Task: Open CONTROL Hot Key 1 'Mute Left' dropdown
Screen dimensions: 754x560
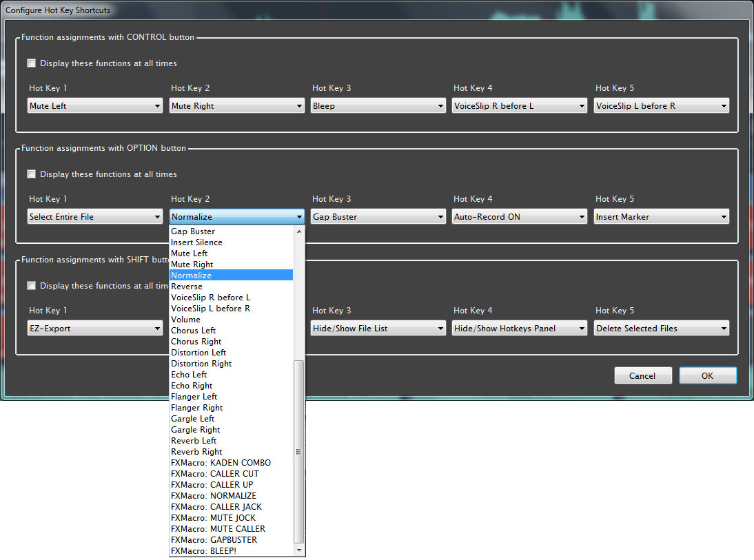Action: coord(94,106)
